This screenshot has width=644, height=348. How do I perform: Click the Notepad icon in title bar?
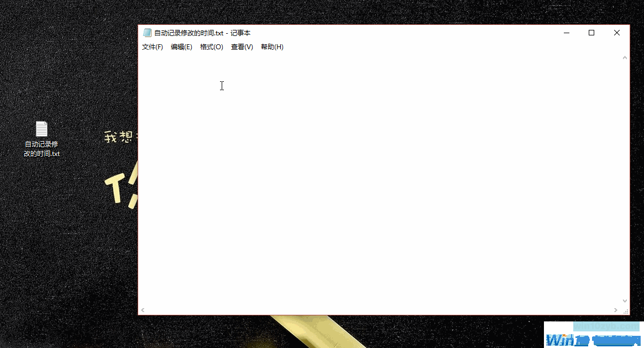coord(147,33)
